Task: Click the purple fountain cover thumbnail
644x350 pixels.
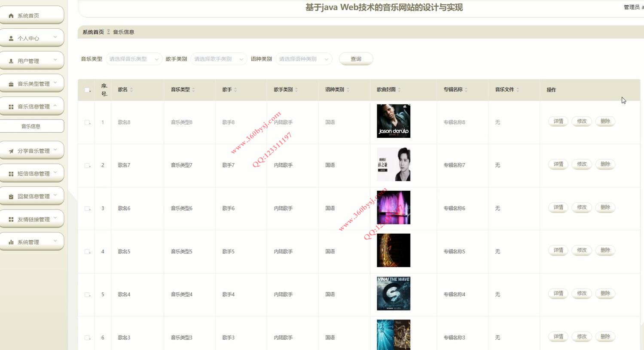Action: coord(394,207)
